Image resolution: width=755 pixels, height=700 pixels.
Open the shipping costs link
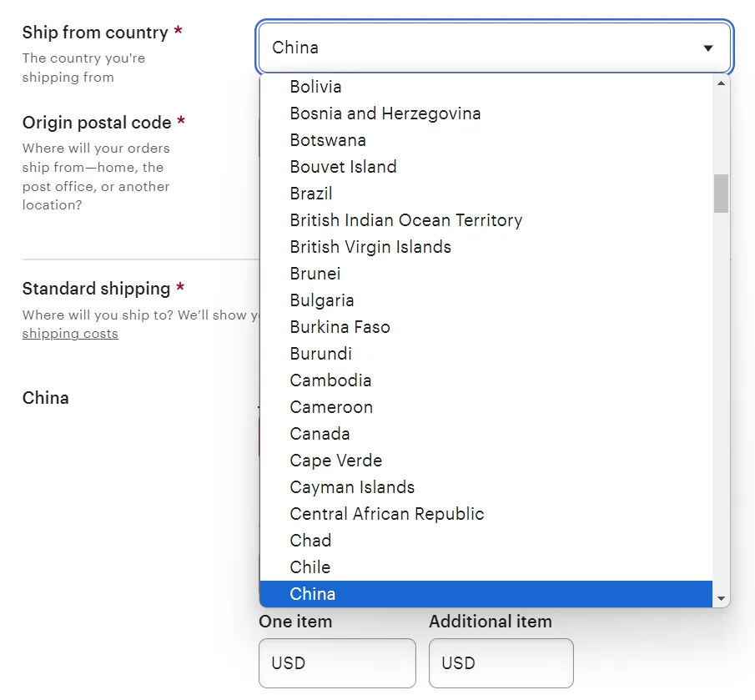(70, 334)
